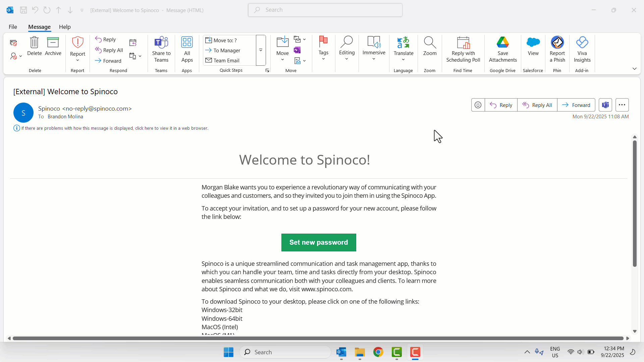
Task: Click the Delete trash can icon
Action: [34, 43]
